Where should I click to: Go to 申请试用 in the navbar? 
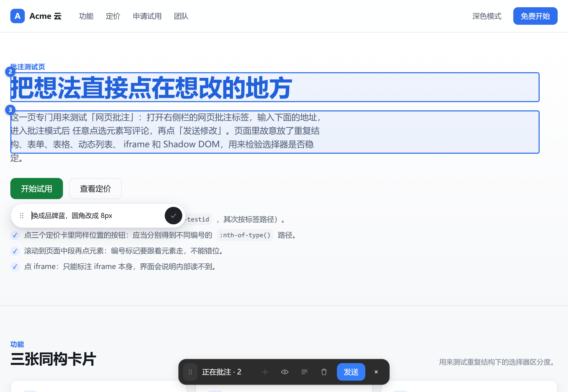(147, 16)
